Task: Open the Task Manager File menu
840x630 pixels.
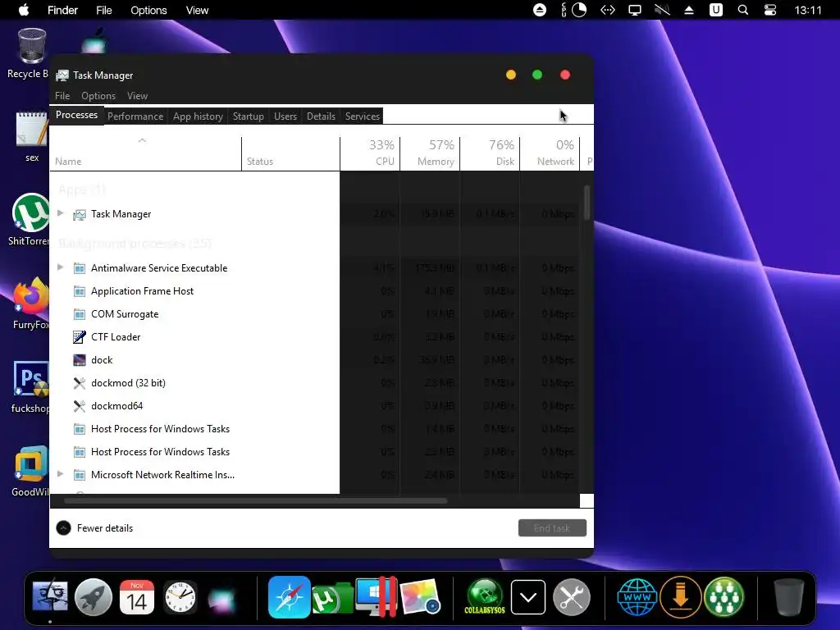Action: click(x=62, y=96)
